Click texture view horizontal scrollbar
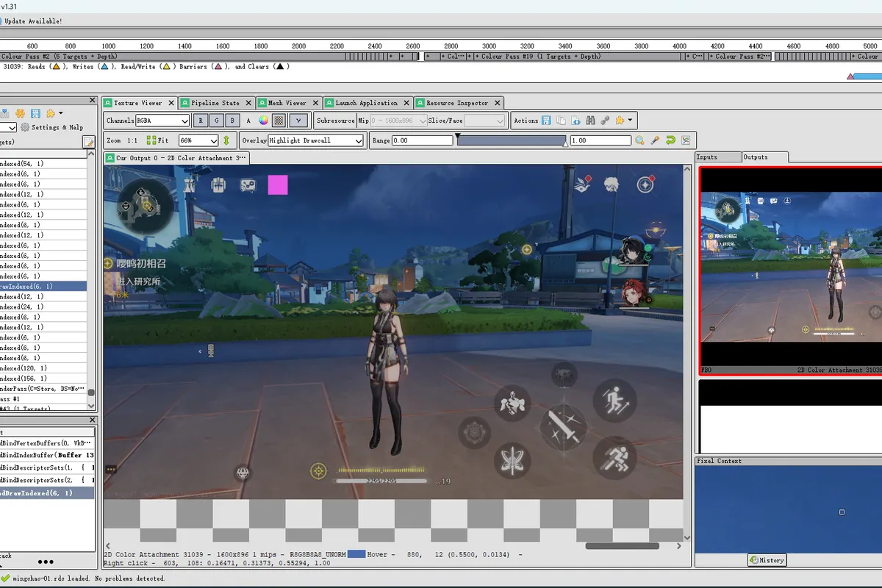This screenshot has width=882, height=588. 623,546
